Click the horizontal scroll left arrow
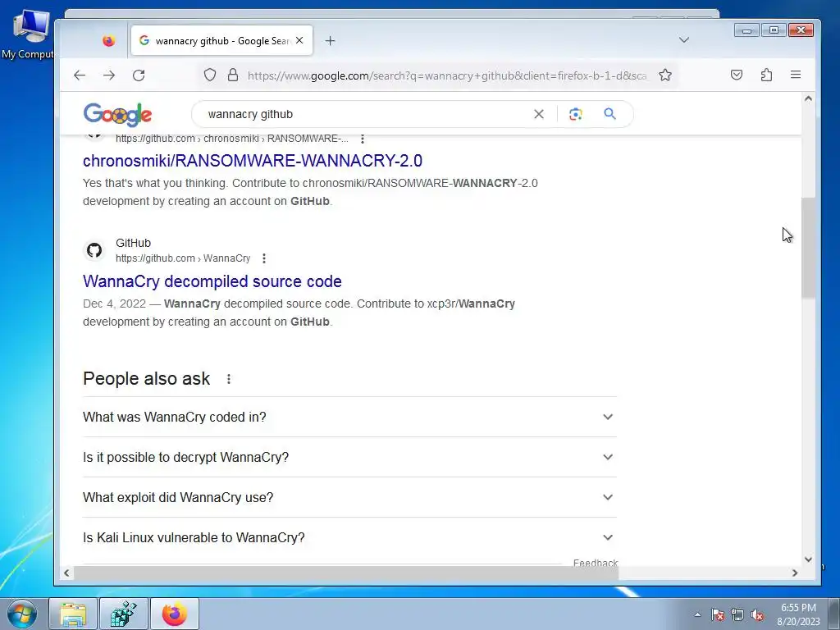The height and width of the screenshot is (630, 840). point(66,573)
